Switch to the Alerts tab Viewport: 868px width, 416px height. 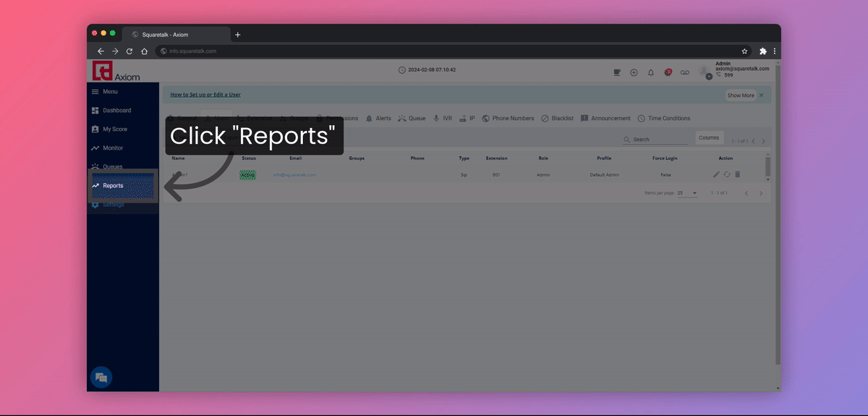pos(378,119)
